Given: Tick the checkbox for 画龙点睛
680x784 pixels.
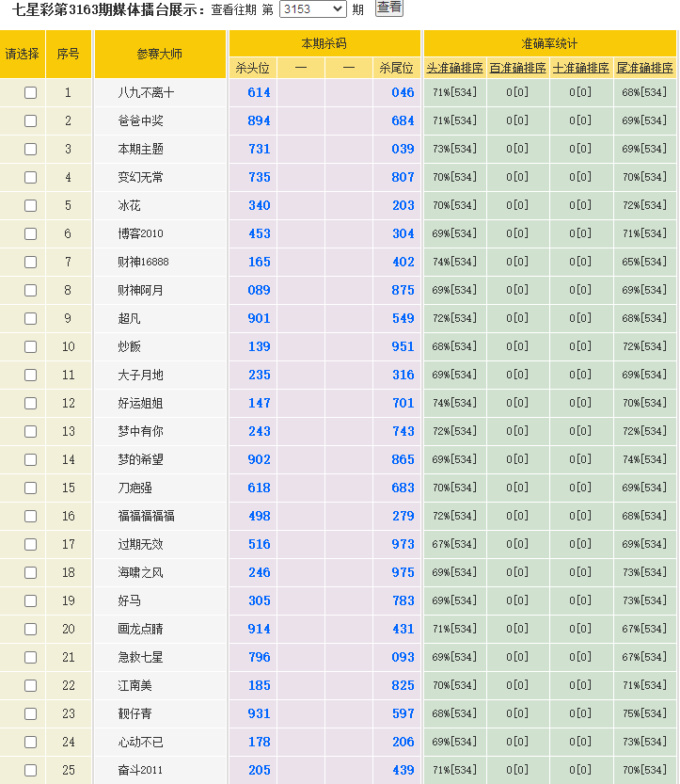Looking at the screenshot, I should [x=31, y=630].
